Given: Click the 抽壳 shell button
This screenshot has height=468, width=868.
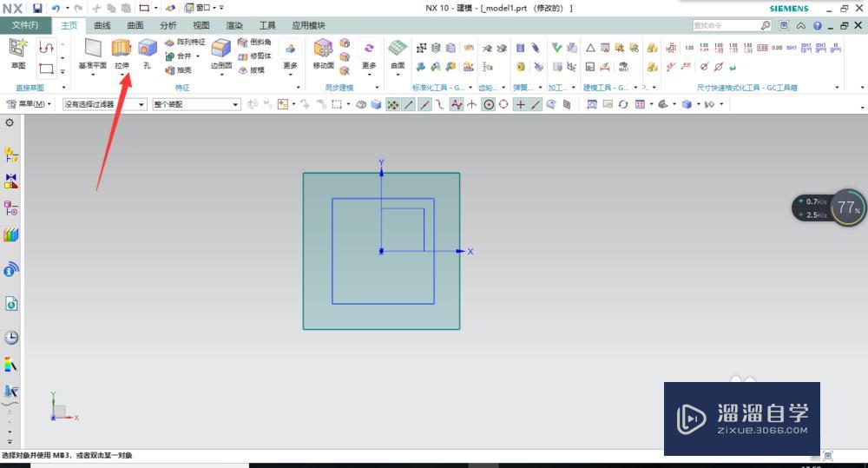Looking at the screenshot, I should [178, 69].
